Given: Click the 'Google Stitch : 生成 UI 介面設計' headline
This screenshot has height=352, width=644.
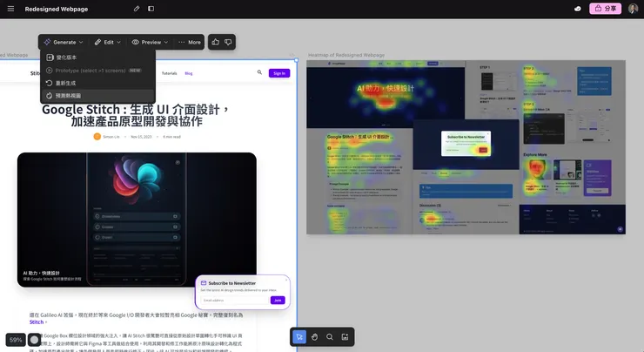Looking at the screenshot, I should pos(136,115).
